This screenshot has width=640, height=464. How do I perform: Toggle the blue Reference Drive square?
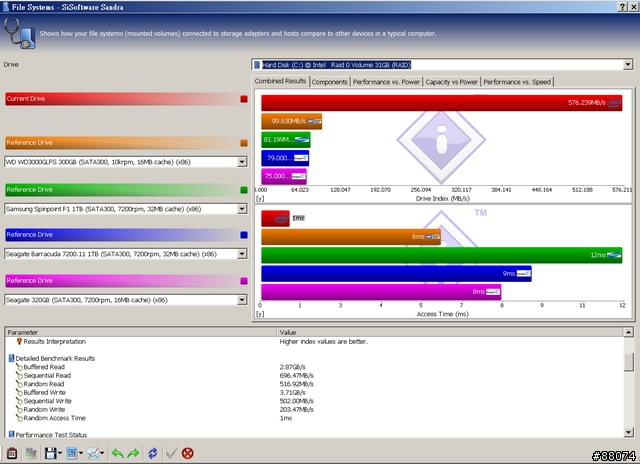(x=244, y=235)
